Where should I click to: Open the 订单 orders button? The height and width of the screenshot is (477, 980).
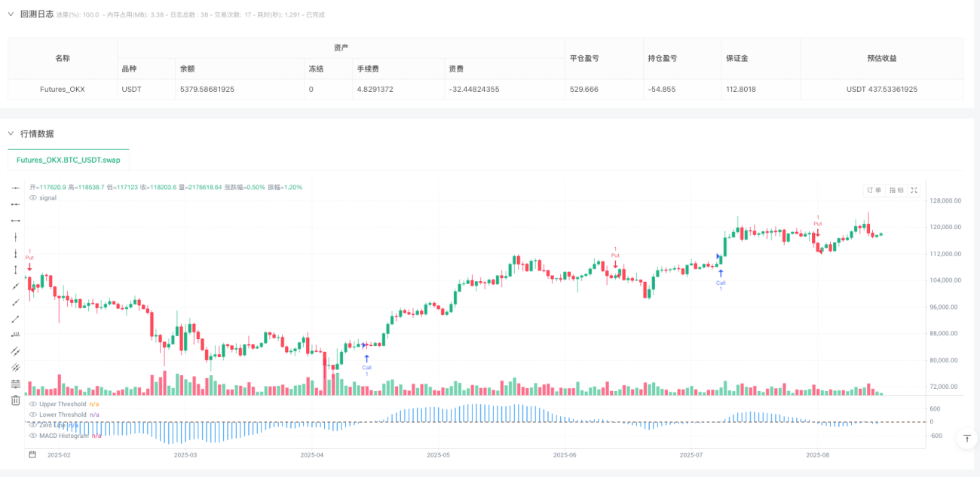pyautogui.click(x=874, y=191)
